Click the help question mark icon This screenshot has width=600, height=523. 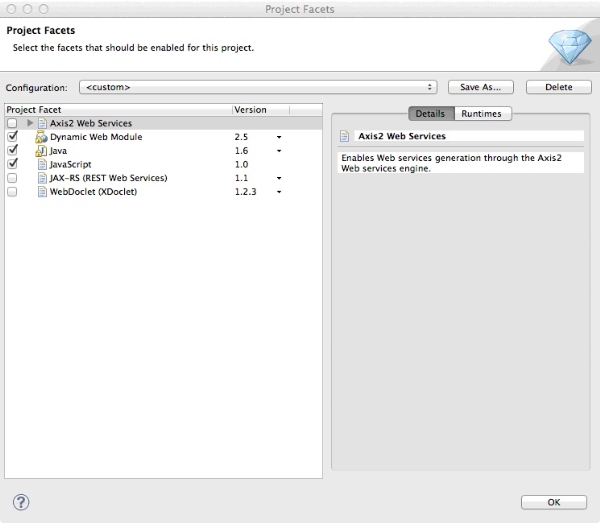coord(21,502)
